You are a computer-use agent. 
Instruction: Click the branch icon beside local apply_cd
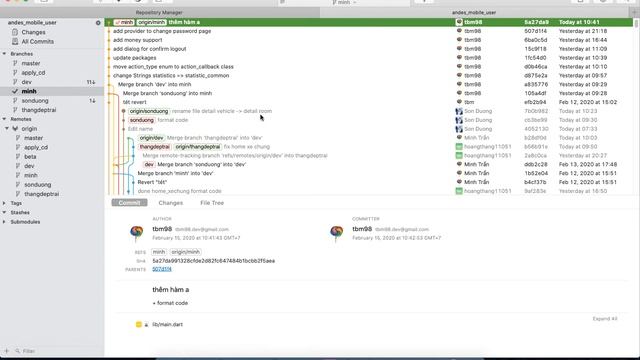(x=15, y=73)
